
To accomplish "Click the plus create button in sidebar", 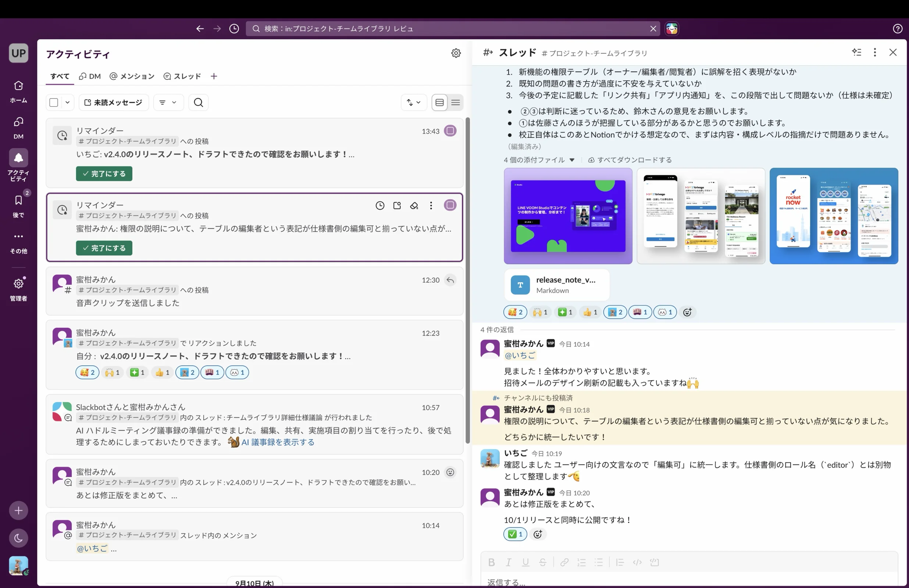I will click(x=18, y=510).
